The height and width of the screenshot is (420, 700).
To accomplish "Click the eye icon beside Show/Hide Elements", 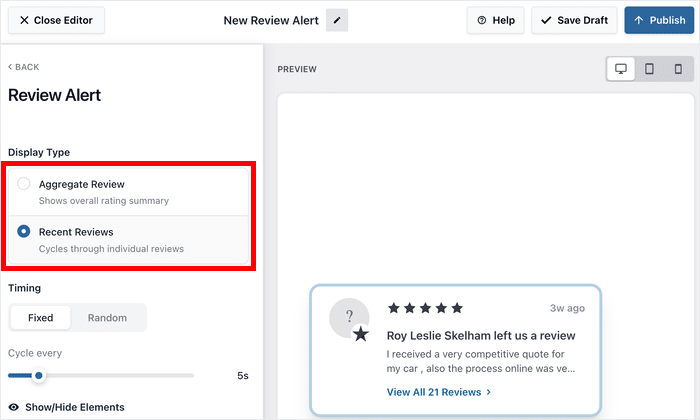I will (x=14, y=407).
